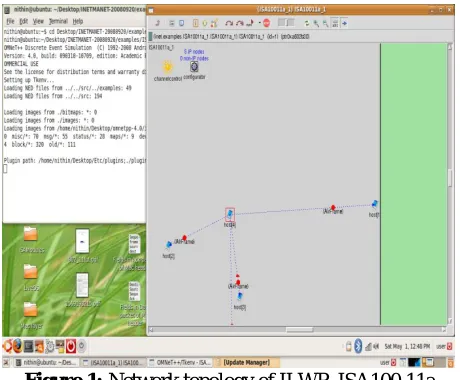Select the channelcontrol module icon
460x380 pixels.
pyautogui.click(x=168, y=67)
